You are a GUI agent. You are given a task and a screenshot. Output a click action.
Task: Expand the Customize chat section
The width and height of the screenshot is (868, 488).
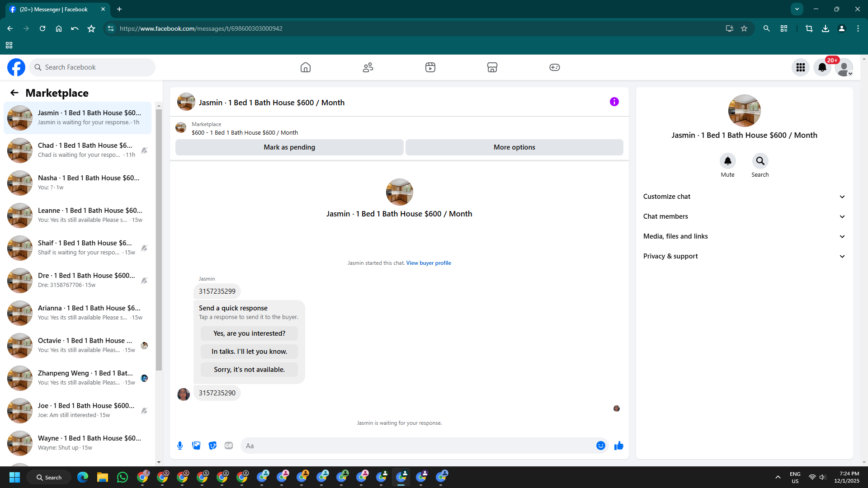tap(745, 197)
